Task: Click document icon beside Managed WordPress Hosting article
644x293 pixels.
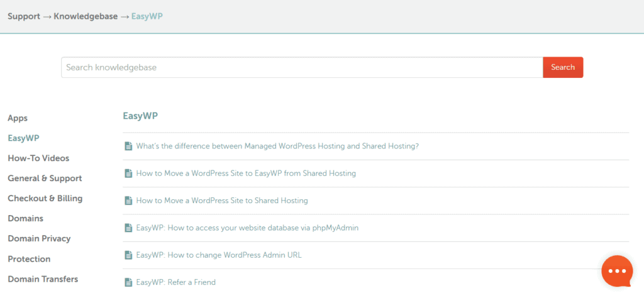Action: 128,146
